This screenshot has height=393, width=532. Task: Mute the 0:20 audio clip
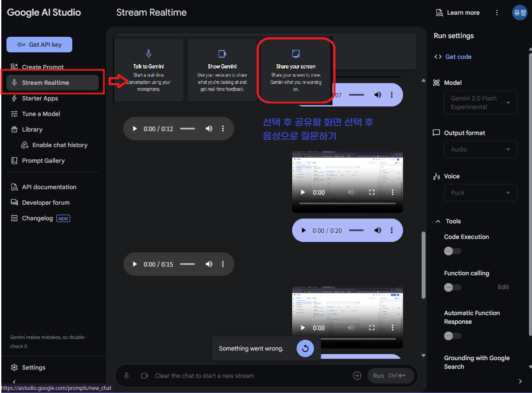[x=378, y=230]
